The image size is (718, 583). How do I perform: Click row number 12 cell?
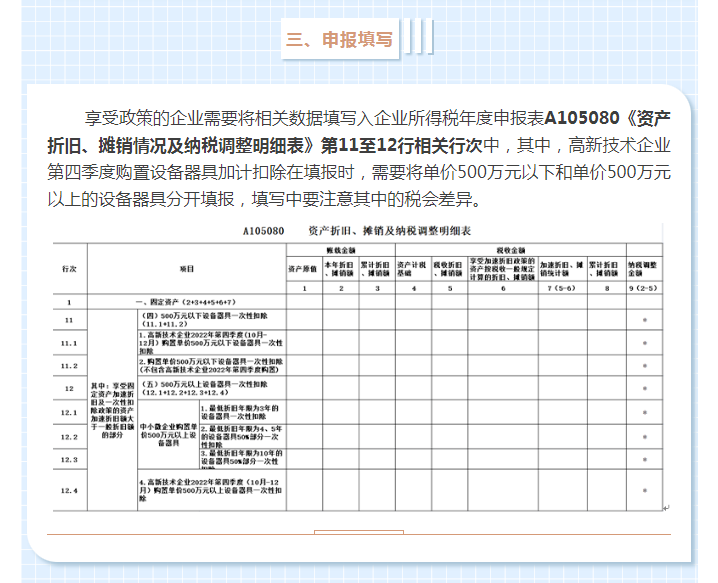[x=70, y=388]
